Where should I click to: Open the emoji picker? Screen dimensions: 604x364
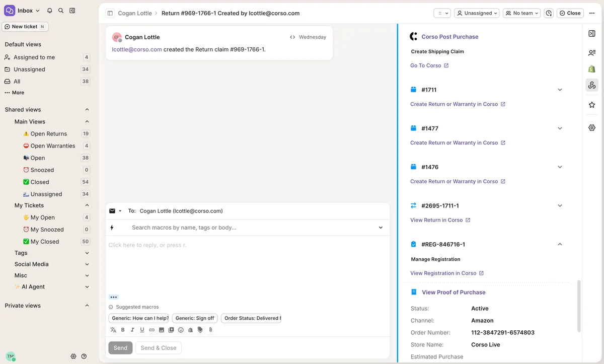click(x=181, y=330)
